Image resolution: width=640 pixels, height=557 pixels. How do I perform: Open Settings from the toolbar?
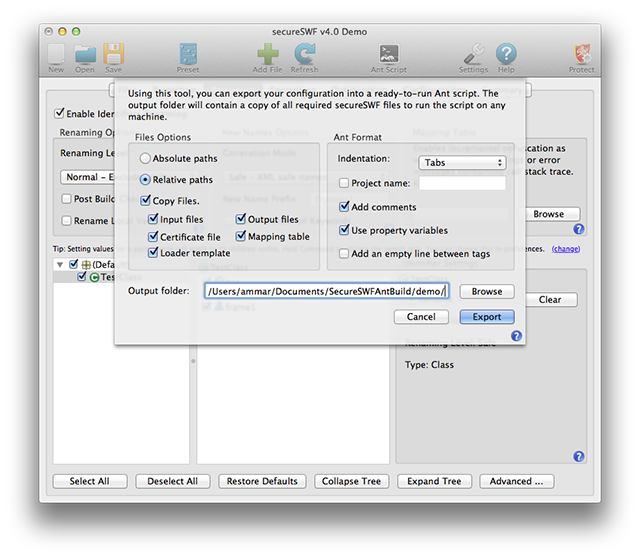(x=474, y=55)
